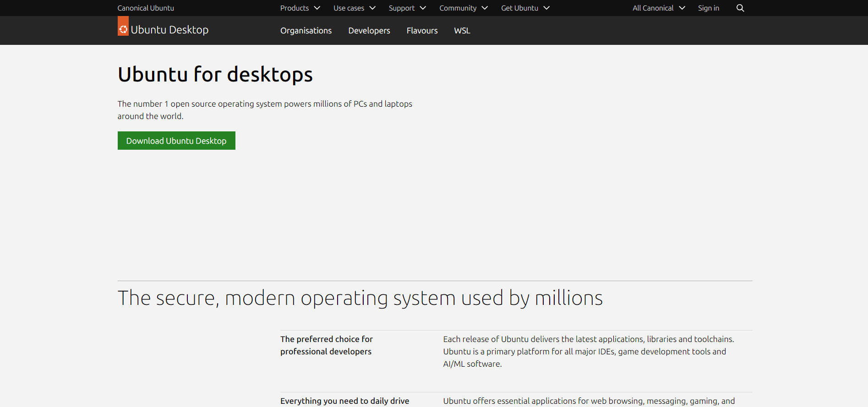
Task: Open the Canonical Ubuntu link
Action: point(146,8)
